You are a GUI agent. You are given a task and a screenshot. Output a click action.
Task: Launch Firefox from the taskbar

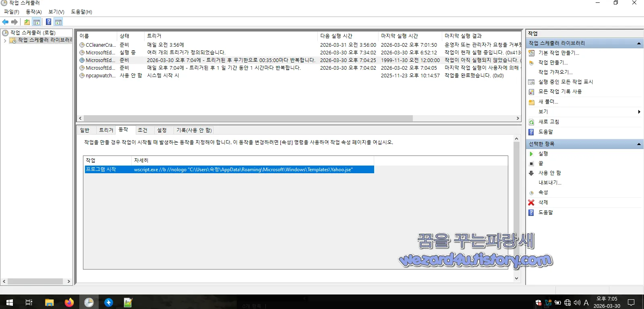coord(69,302)
